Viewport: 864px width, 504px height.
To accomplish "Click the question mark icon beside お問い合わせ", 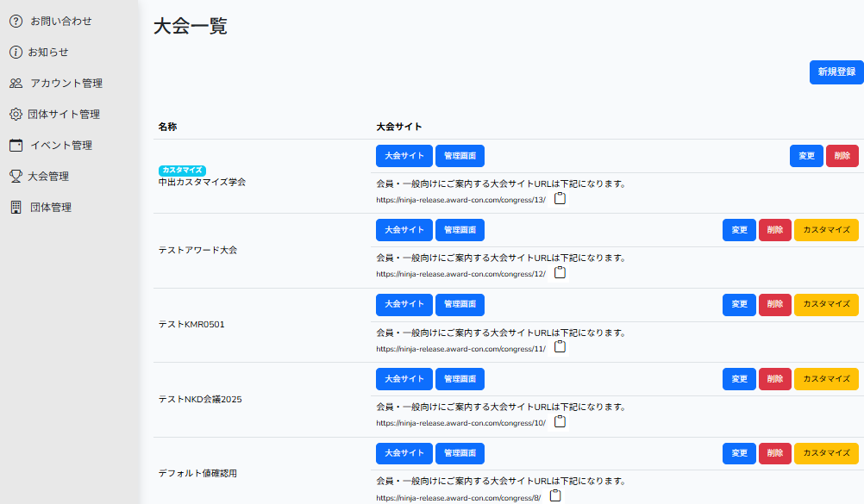I will coord(16,21).
